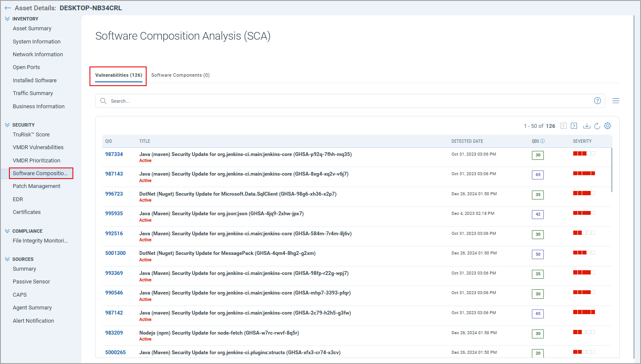This screenshot has height=364, width=641.
Task: Collapse the INVENTORY section
Action: [7, 19]
